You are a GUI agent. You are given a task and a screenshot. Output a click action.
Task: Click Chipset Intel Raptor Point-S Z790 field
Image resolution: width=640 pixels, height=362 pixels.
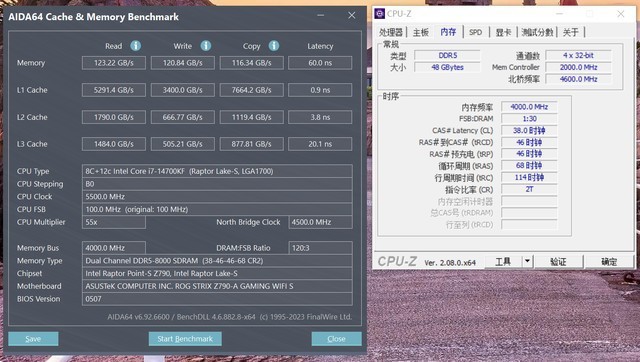point(217,273)
